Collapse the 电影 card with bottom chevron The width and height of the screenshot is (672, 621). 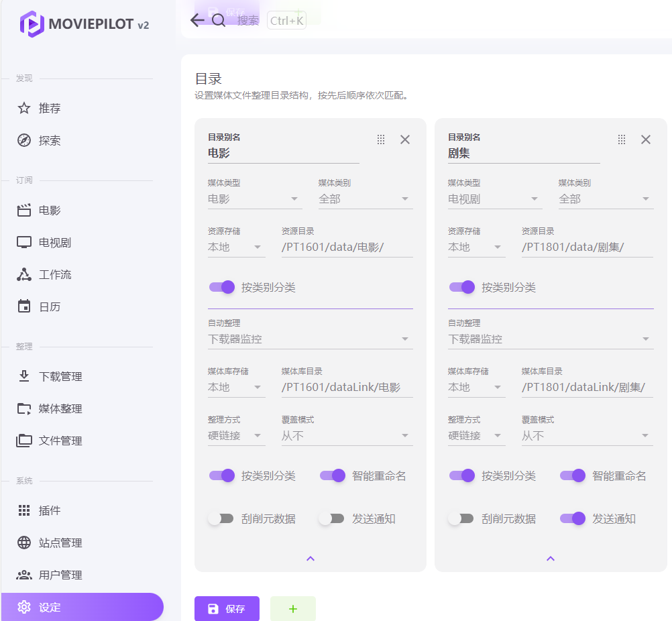coord(311,559)
